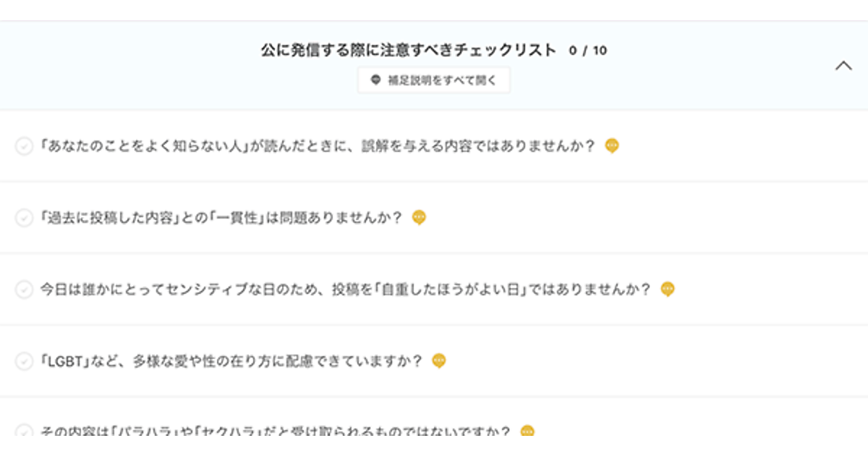
Task: Select the question text about 一貫性
Action: coord(221,218)
